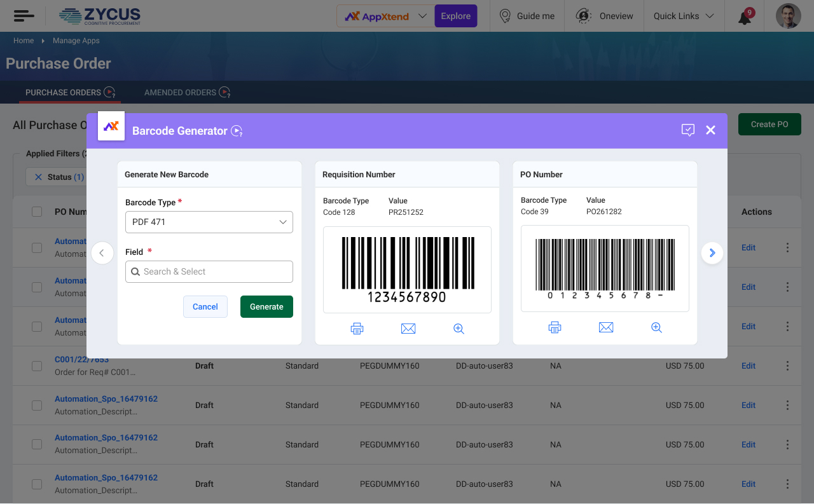This screenshot has width=814, height=504.
Task: Switch to Purchase Orders tab
Action: pos(63,92)
